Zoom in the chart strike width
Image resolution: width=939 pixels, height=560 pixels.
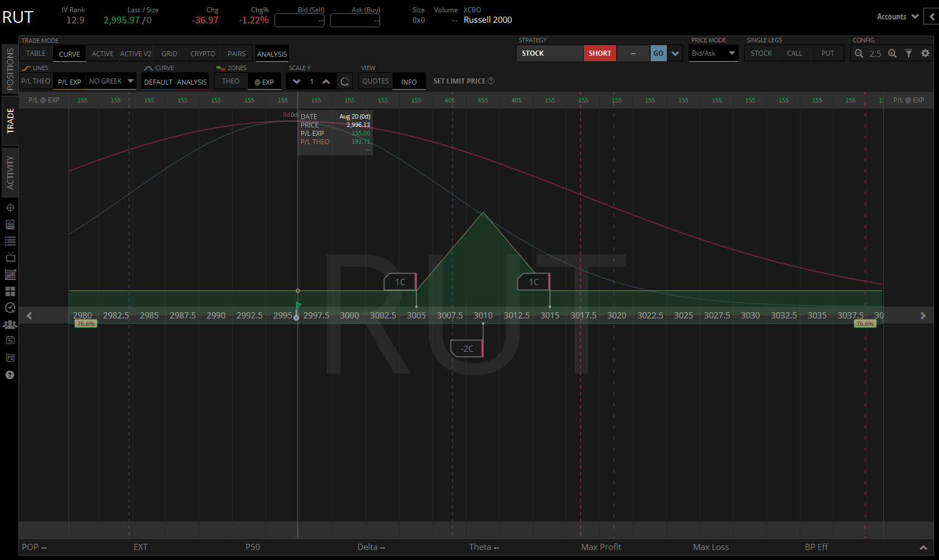click(x=892, y=53)
